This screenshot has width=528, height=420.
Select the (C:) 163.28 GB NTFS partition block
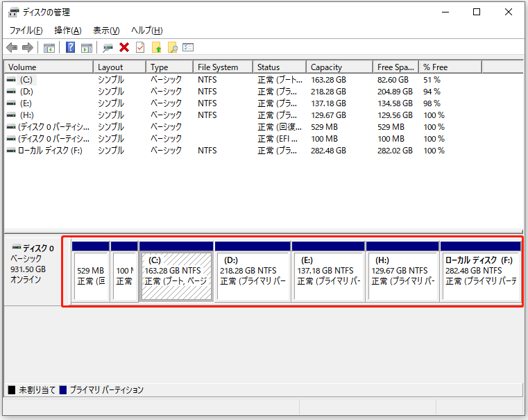click(x=176, y=271)
